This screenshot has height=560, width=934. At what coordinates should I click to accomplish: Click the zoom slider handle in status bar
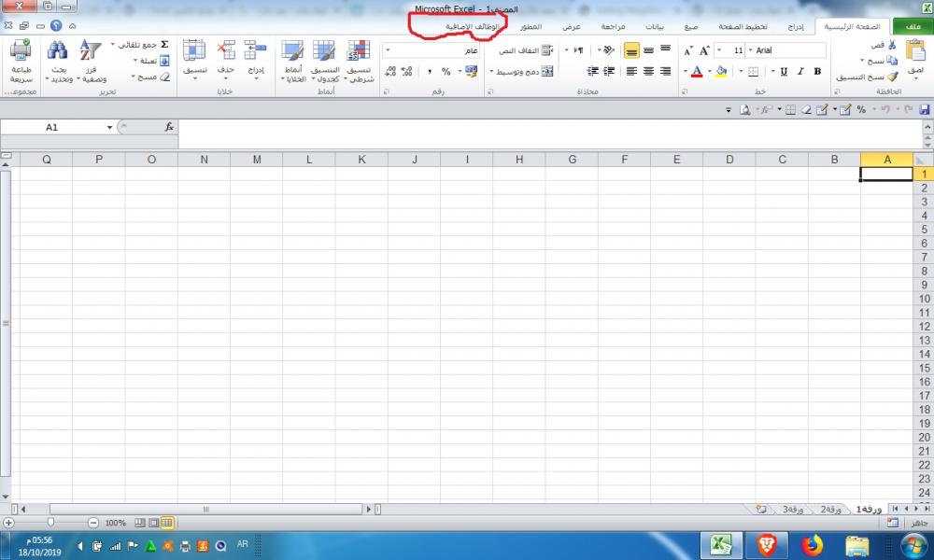50,523
